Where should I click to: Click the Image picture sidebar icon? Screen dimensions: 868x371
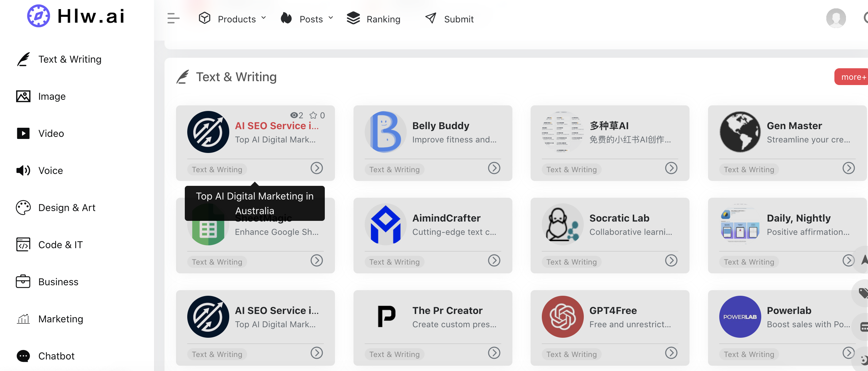23,96
